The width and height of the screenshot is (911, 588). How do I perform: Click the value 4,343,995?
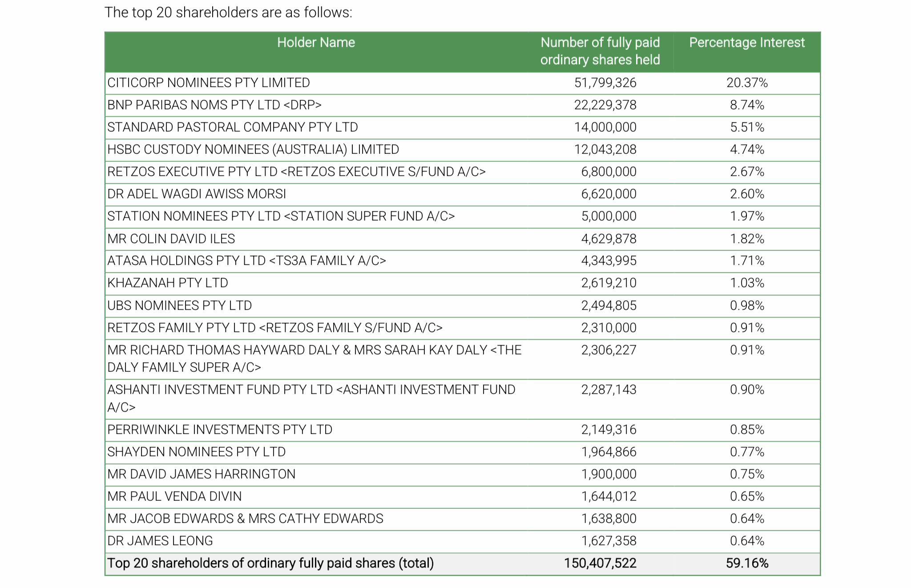tap(609, 261)
